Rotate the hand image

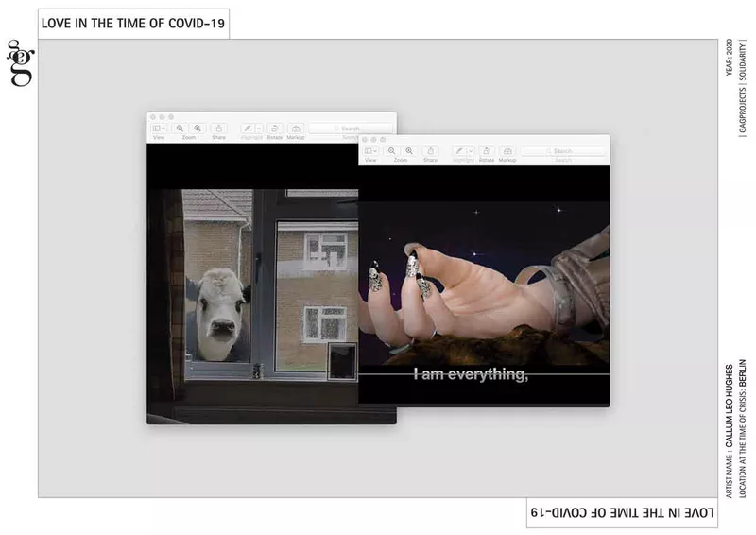(x=486, y=150)
